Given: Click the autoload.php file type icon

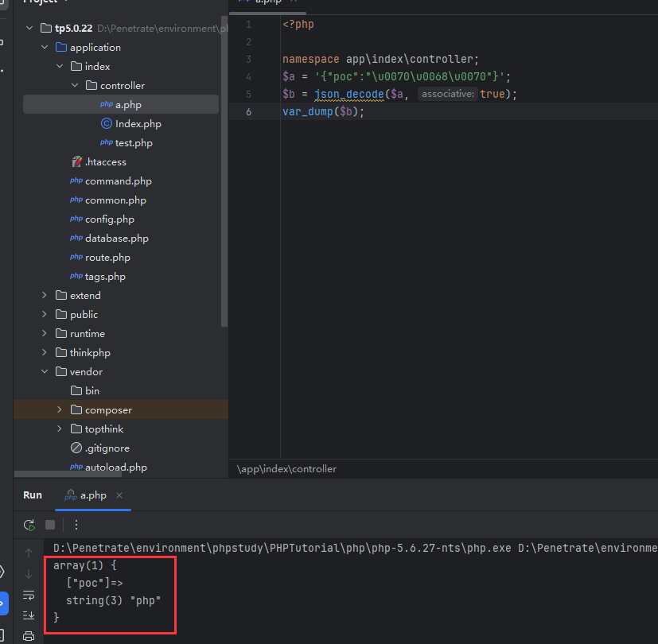Looking at the screenshot, I should [76, 467].
